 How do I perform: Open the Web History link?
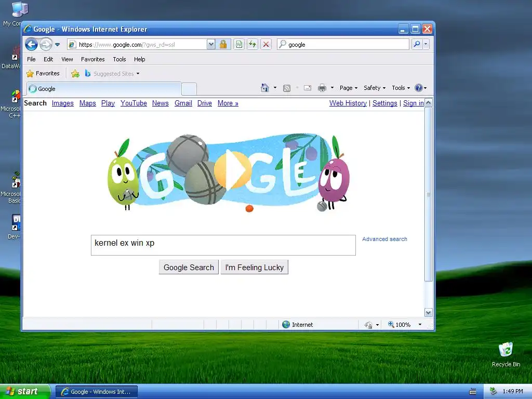pos(348,103)
